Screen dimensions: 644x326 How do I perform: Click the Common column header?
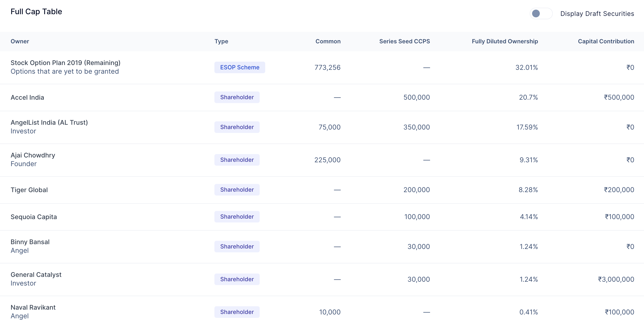(x=328, y=41)
